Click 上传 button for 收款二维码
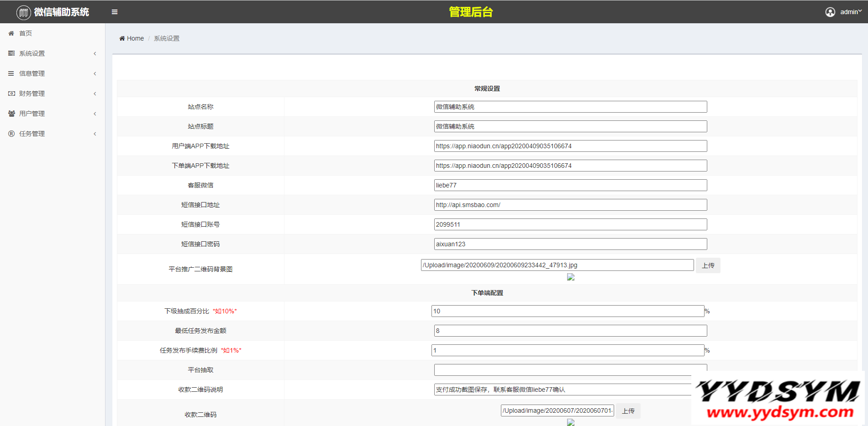 [x=628, y=411]
